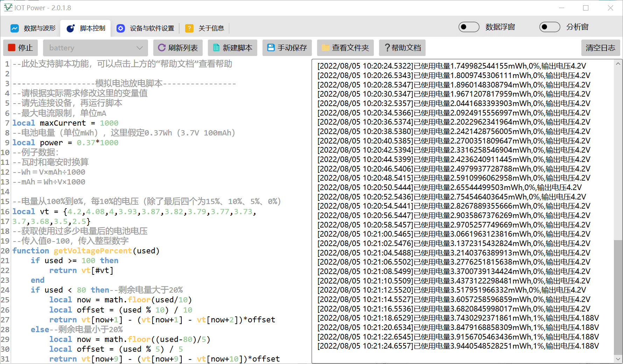
Task: Click the yellow about info icon
Action: click(x=189, y=28)
